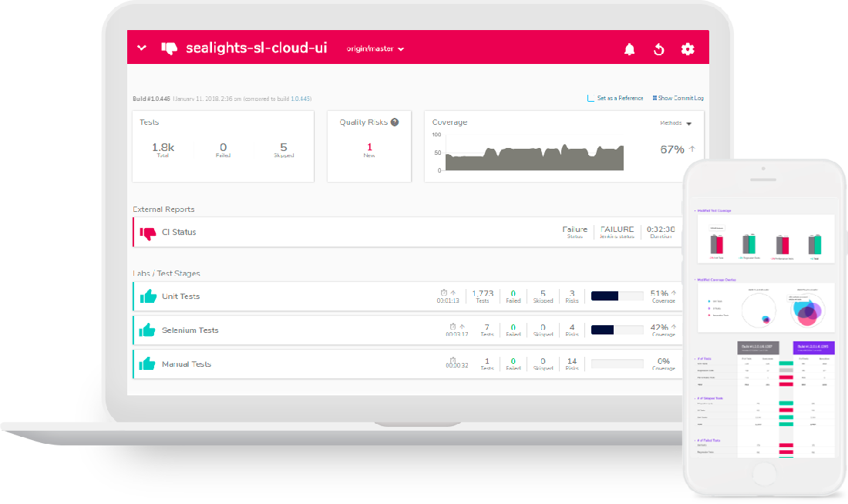Open the Selenium Tests stage row
The width and height of the screenshot is (848, 504).
pos(308,331)
